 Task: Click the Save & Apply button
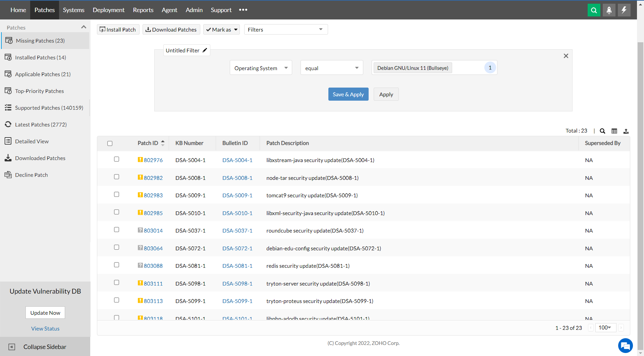(348, 94)
